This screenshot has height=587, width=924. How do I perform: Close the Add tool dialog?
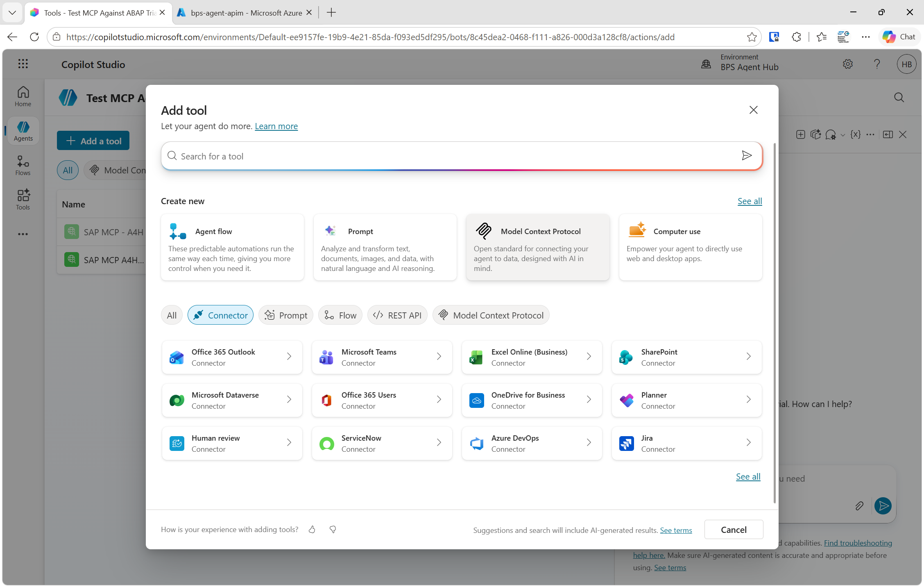[x=753, y=110]
